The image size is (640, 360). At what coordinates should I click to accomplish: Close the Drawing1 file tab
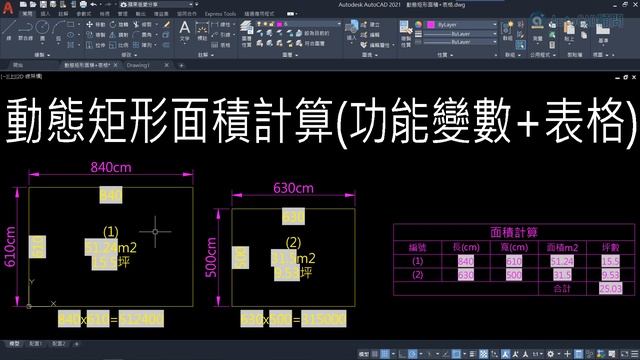click(167, 65)
